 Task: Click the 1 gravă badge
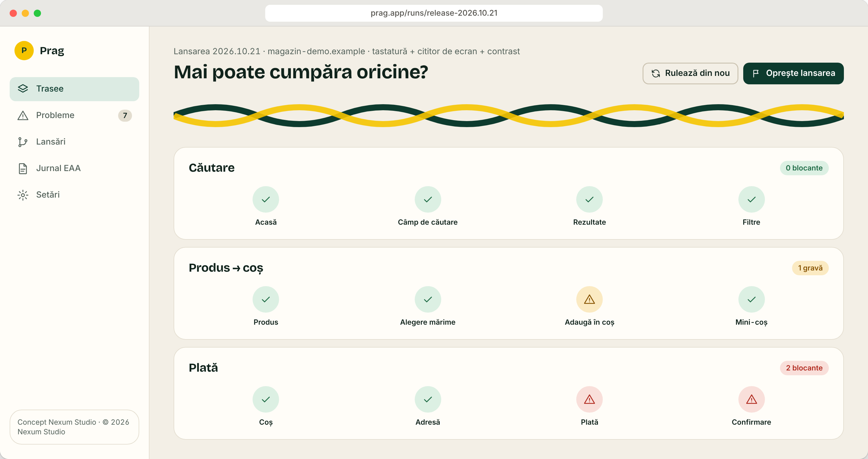pos(810,268)
